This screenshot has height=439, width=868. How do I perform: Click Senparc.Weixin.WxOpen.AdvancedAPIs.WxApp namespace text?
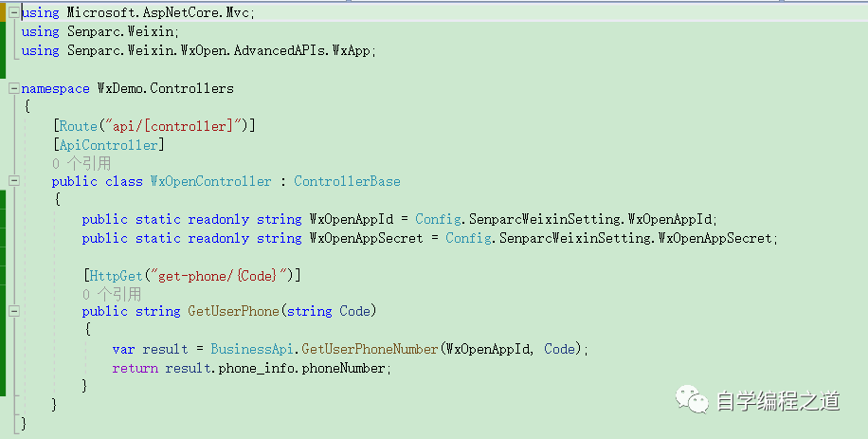[x=219, y=50]
